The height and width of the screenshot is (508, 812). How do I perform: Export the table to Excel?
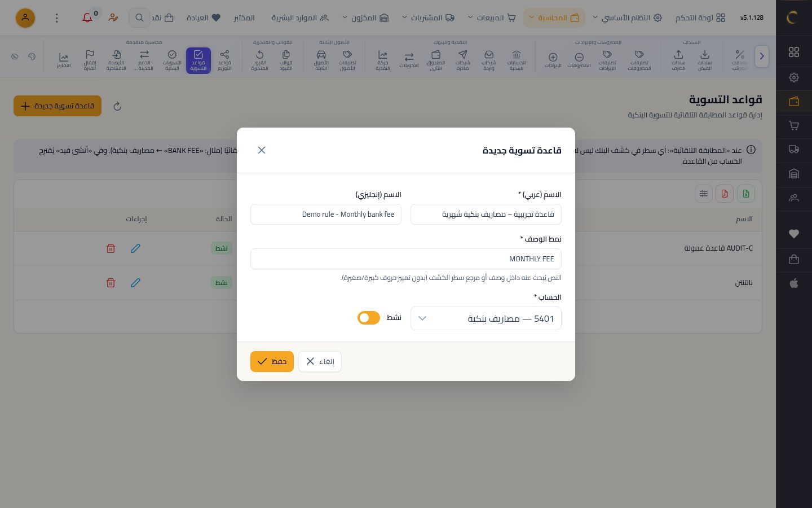(x=746, y=194)
